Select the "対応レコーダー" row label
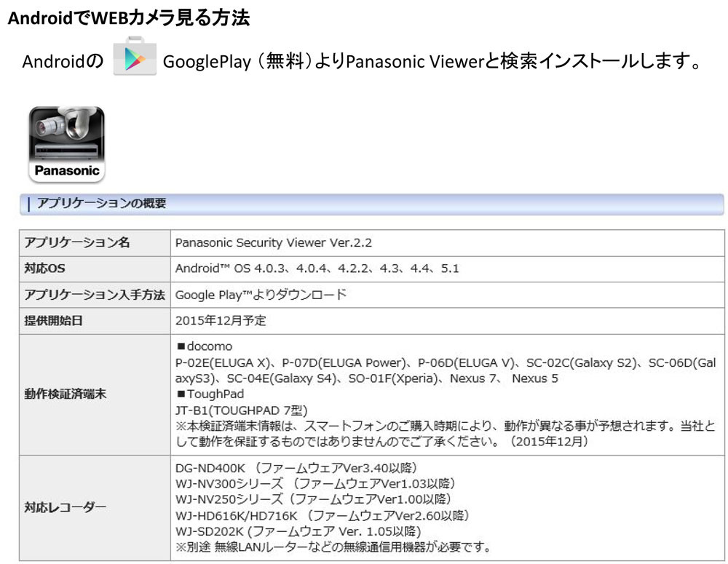 [x=66, y=507]
